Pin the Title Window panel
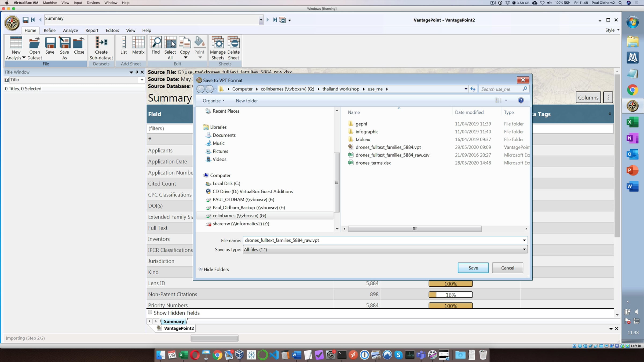The height and width of the screenshot is (362, 644). pos(137,72)
